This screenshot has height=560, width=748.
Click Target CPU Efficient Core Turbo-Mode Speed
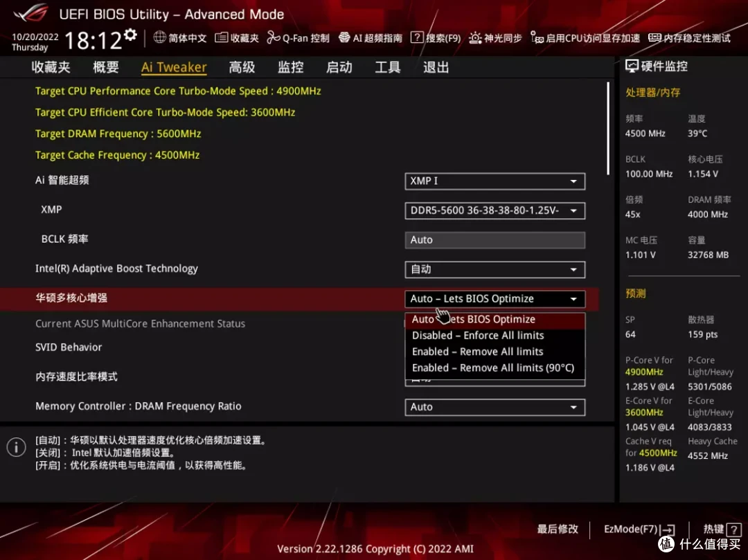pos(165,112)
